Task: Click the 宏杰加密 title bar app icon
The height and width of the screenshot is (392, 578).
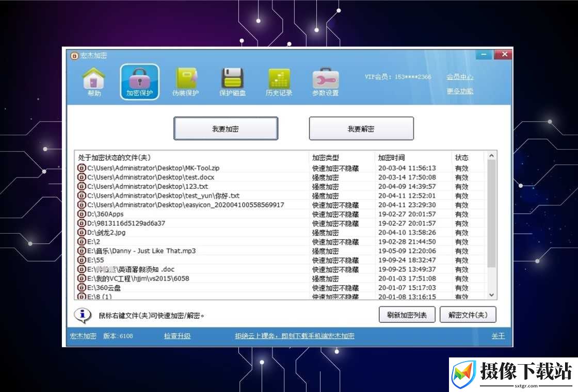Action: pyautogui.click(x=74, y=56)
